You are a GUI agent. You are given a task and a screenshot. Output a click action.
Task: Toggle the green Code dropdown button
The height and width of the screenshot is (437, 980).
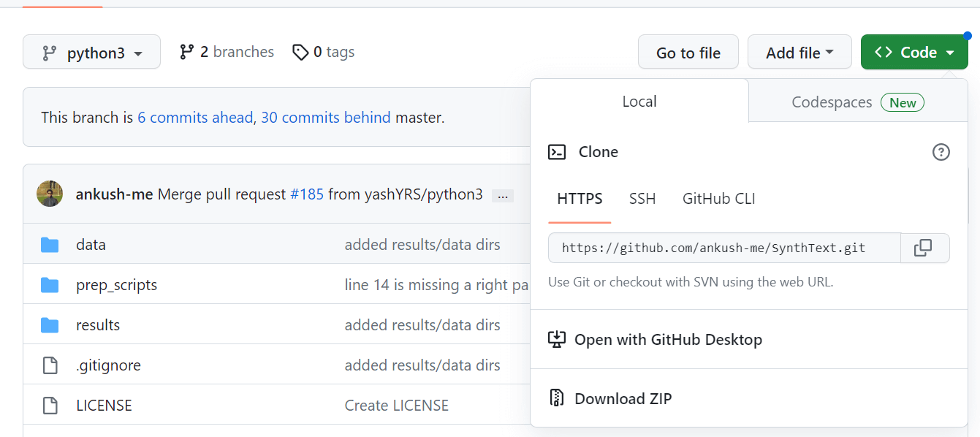(x=914, y=53)
